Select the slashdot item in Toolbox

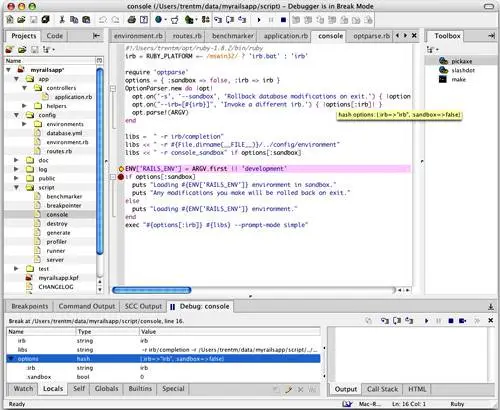coord(463,70)
